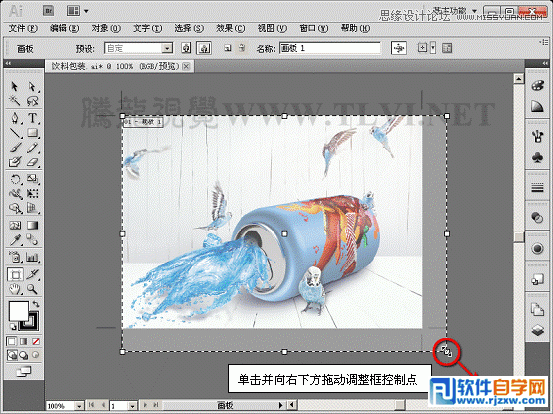Open the Symbols club panel icon
Image resolution: width=553 pixels, height=414 pixels.
[x=537, y=157]
